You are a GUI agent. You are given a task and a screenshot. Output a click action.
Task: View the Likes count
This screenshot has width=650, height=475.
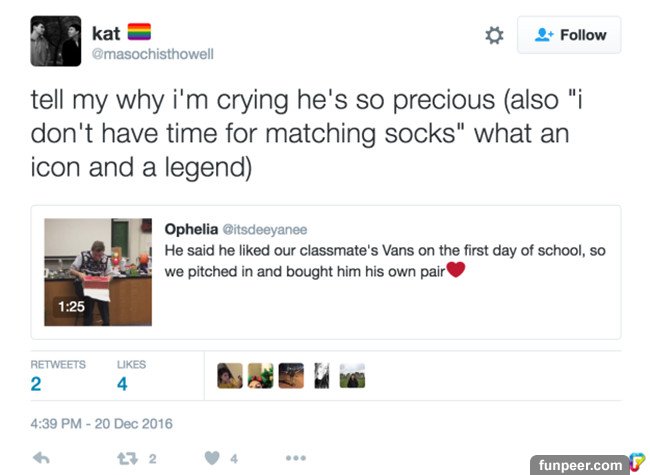tap(122, 383)
